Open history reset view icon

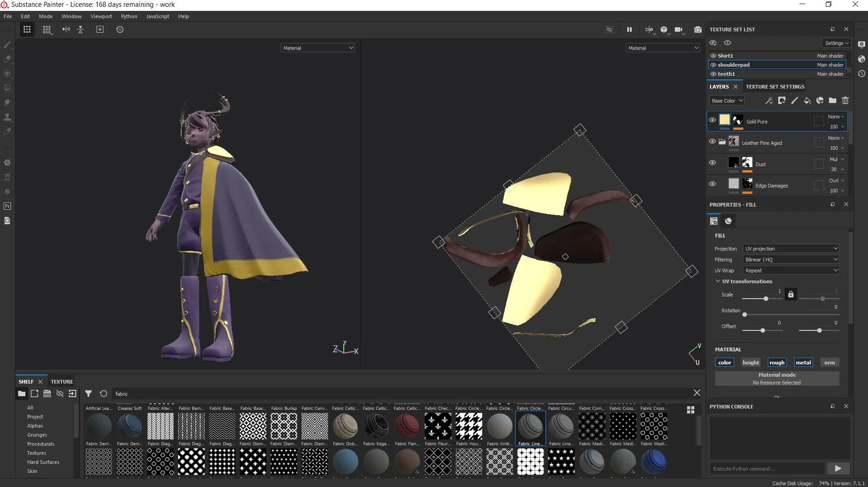click(x=120, y=30)
